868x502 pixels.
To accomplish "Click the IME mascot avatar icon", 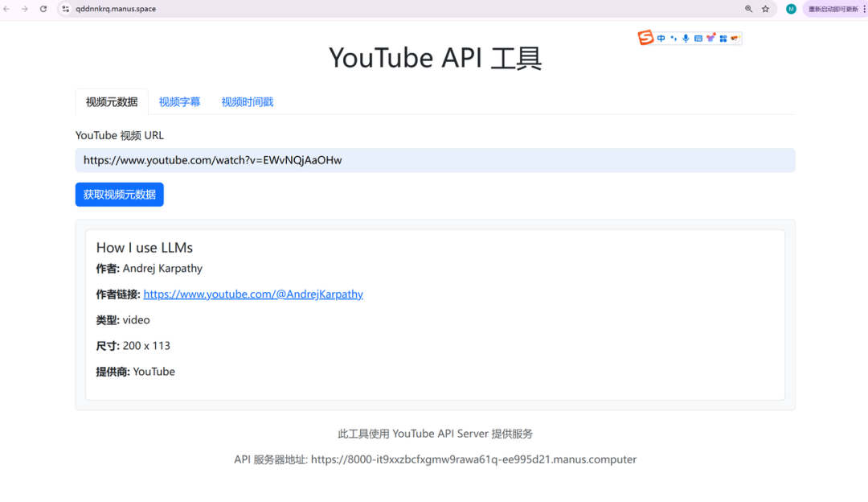I will coord(735,39).
